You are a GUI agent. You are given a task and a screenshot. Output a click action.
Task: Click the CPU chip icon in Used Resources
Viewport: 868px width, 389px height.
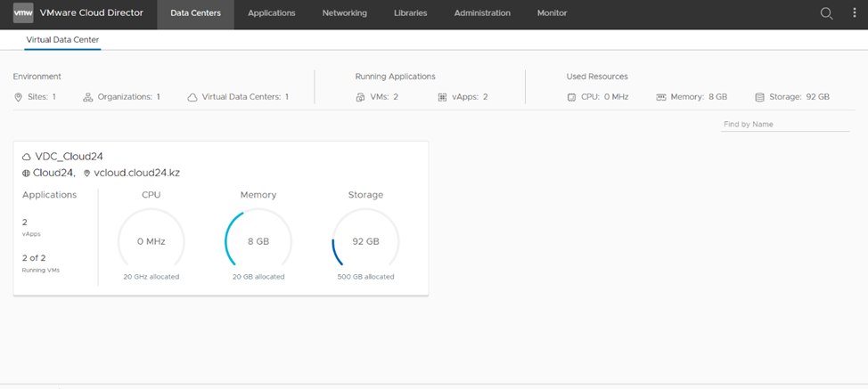pyautogui.click(x=571, y=97)
